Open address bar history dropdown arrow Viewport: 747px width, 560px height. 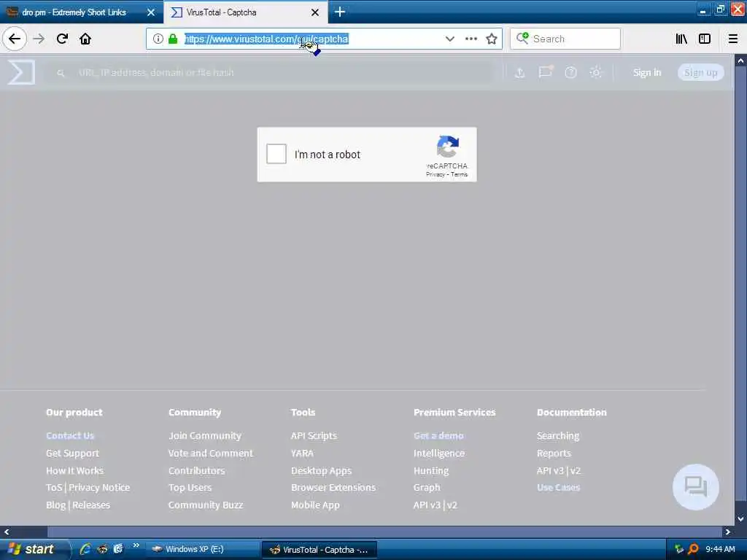(449, 39)
